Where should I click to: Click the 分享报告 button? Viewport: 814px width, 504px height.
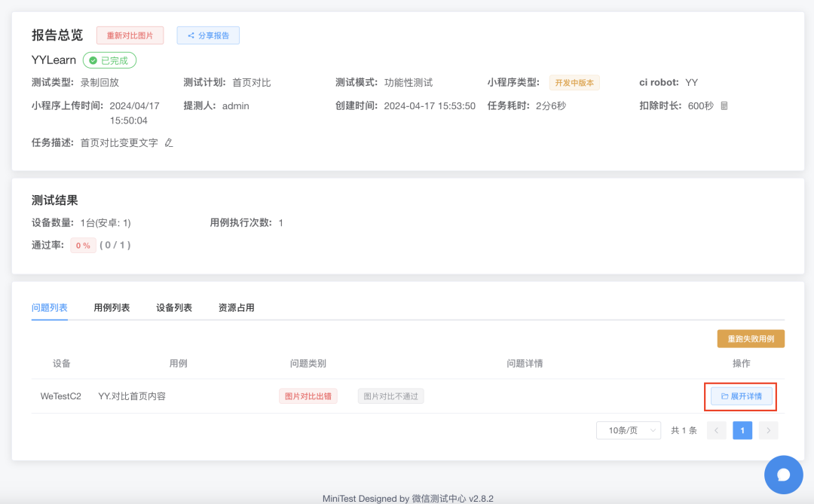[208, 35]
